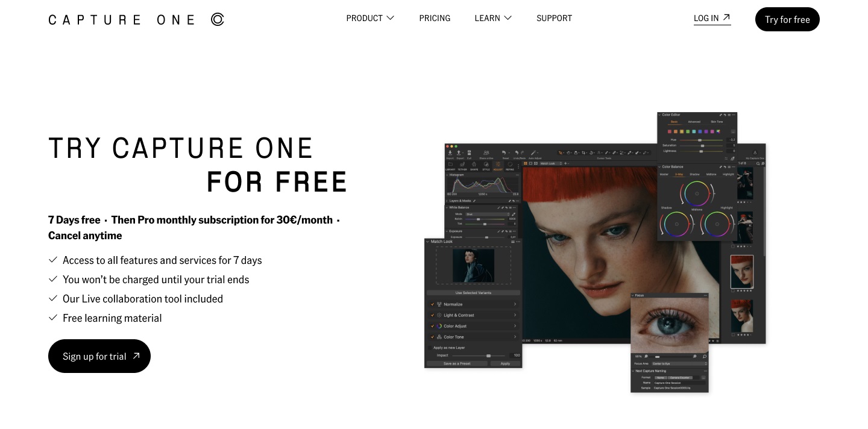
Task: Select the highlighted red-hair portrait thumbnail
Action: (x=741, y=272)
